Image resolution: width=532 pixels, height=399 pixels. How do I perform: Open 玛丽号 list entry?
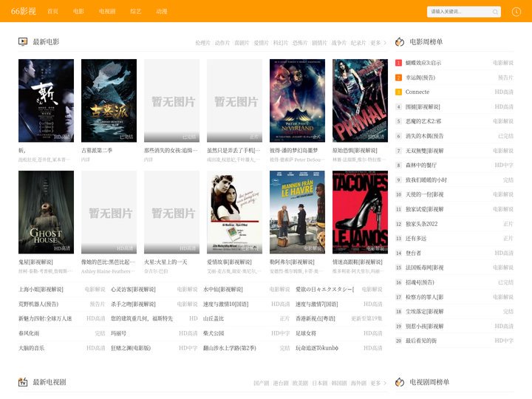click(x=118, y=333)
